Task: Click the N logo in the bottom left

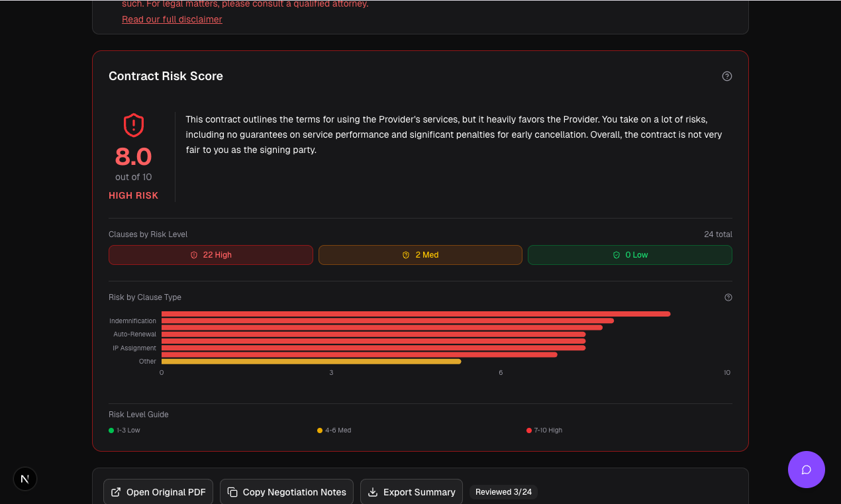Action: click(x=25, y=479)
